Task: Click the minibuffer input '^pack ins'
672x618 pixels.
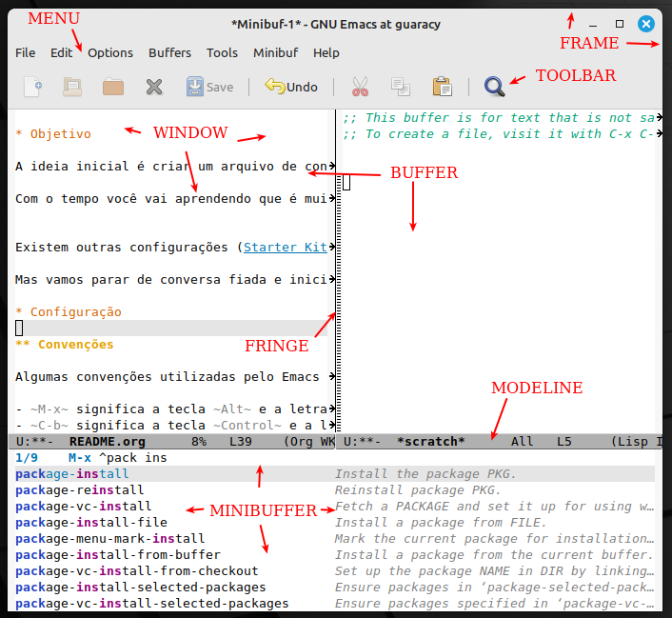Action: pyautogui.click(x=132, y=458)
